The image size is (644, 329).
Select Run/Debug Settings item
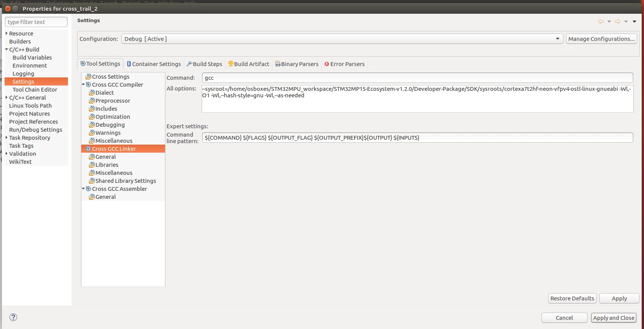[x=36, y=130]
